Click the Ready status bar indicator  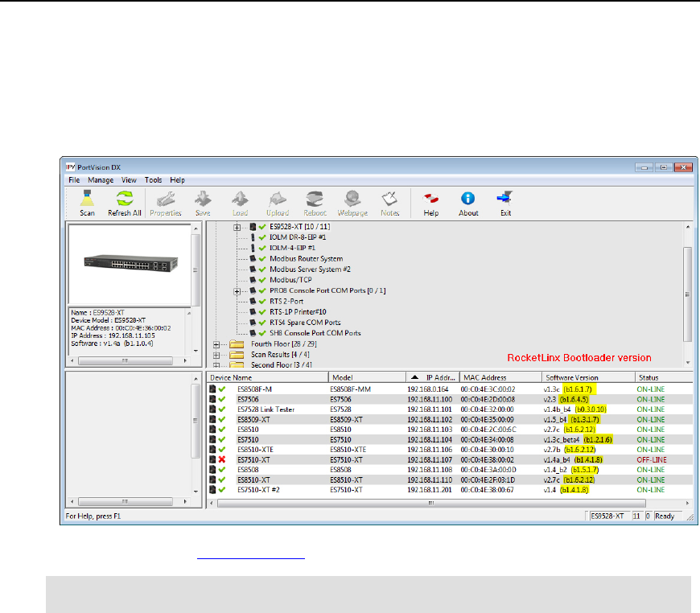667,516
